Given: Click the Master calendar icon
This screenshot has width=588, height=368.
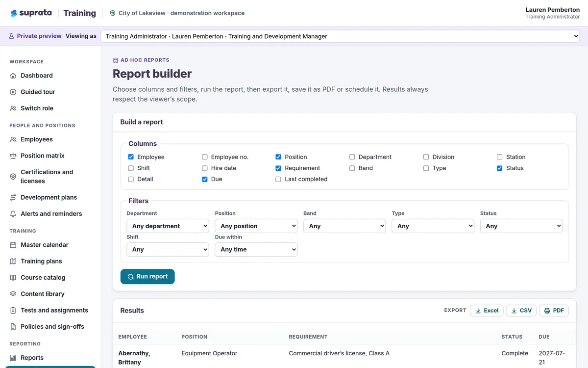Looking at the screenshot, I should pyautogui.click(x=13, y=245).
